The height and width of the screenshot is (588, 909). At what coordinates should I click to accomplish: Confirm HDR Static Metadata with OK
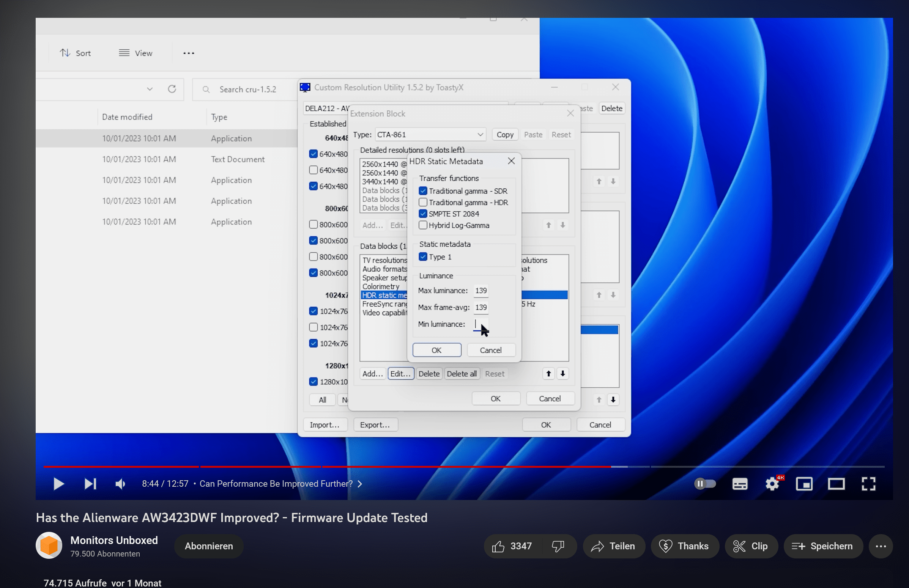pos(436,350)
